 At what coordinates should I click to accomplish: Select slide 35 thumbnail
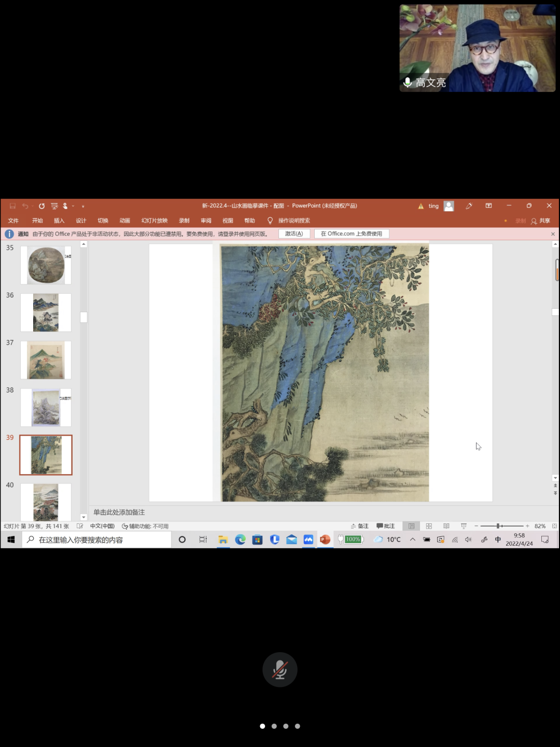[46, 265]
